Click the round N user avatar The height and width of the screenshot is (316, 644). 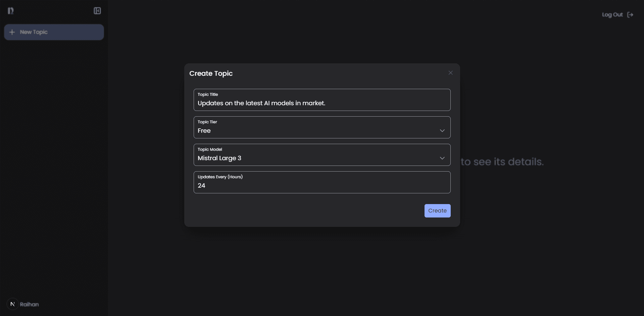coord(12,304)
